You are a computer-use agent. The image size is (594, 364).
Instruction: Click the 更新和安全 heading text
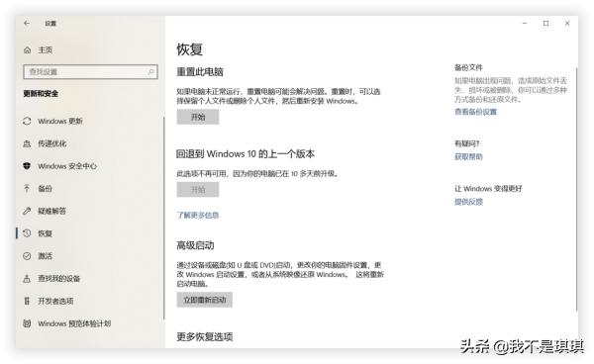(41, 93)
